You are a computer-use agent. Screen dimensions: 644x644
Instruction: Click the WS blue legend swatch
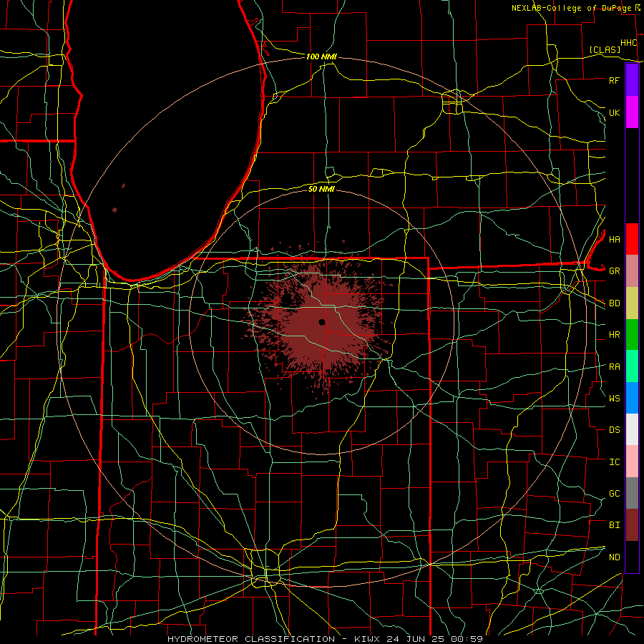(632, 398)
